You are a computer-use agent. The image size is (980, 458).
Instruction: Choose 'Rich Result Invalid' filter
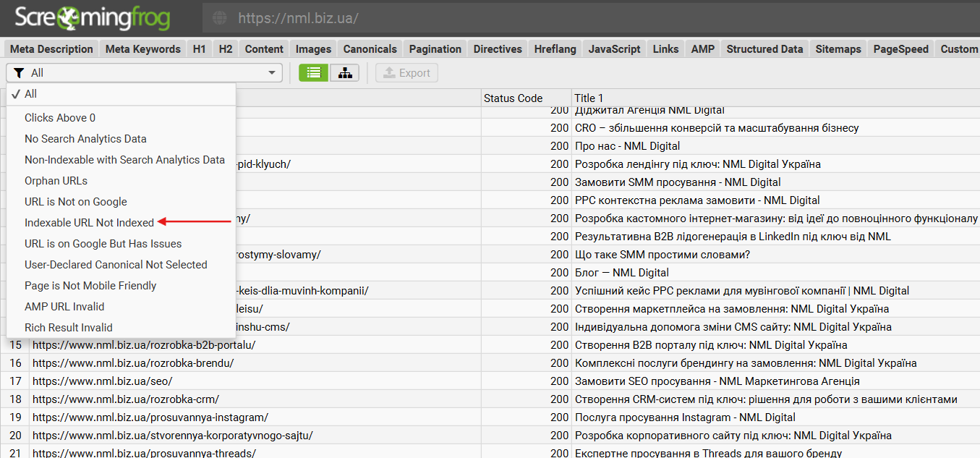coord(69,328)
